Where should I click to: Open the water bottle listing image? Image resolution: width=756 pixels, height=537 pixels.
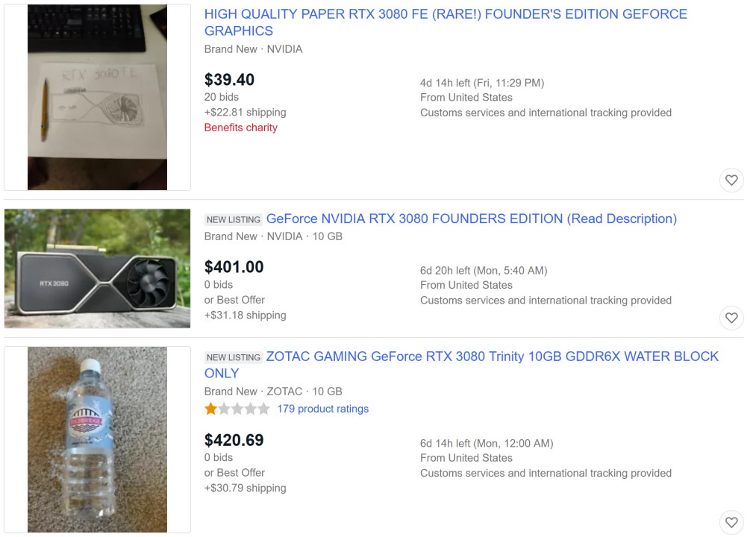click(x=97, y=439)
